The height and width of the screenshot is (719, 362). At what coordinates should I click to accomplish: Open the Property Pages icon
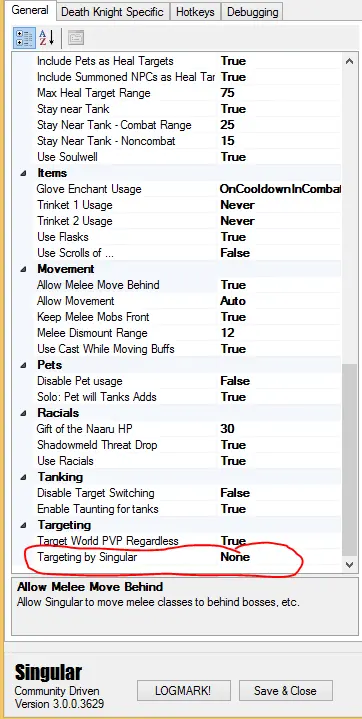coord(75,38)
